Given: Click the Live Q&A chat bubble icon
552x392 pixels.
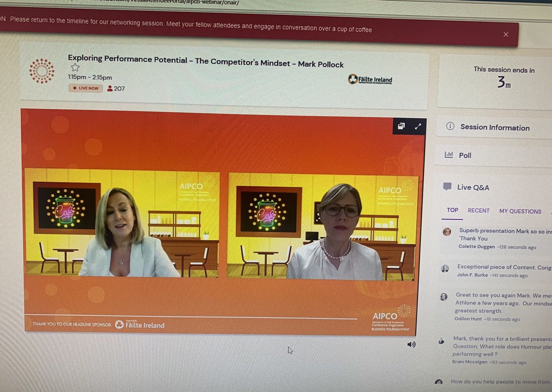Looking at the screenshot, I should pos(447,187).
